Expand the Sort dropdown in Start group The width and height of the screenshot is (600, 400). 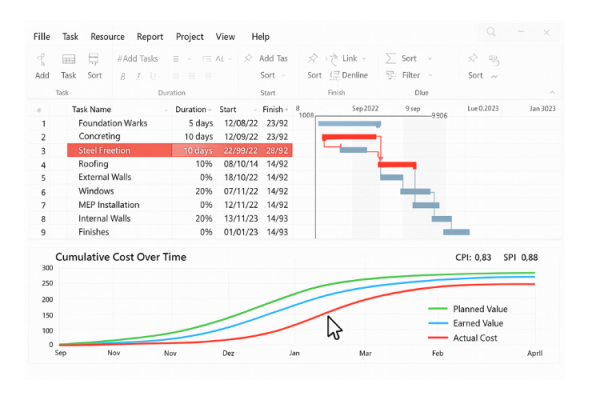point(284,75)
